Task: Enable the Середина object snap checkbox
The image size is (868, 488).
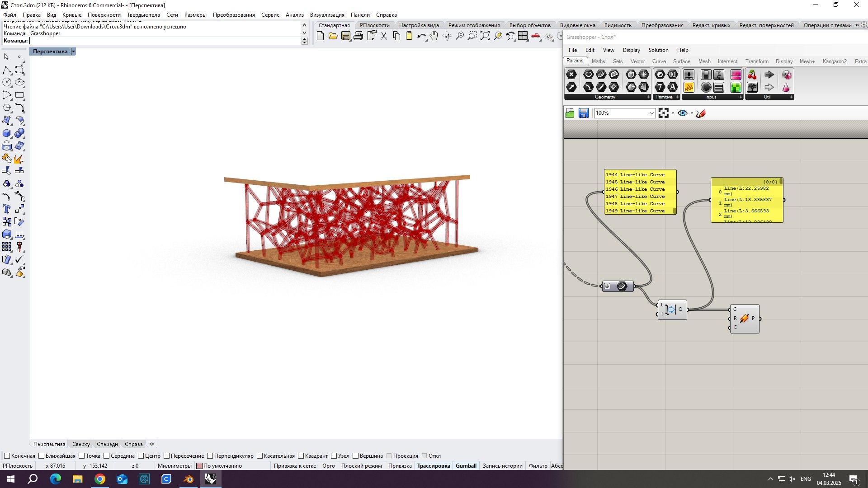Action: (107, 456)
